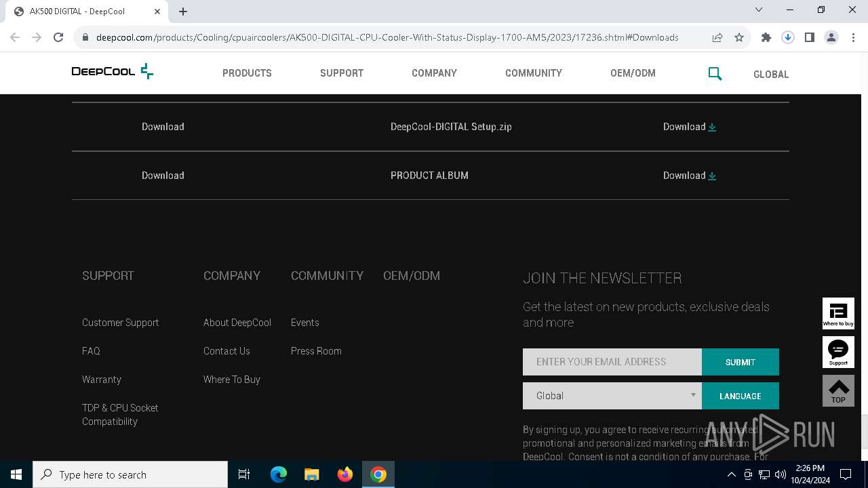Click GLOBAL region selector in header
Screen dimensions: 868x488
[771, 75]
